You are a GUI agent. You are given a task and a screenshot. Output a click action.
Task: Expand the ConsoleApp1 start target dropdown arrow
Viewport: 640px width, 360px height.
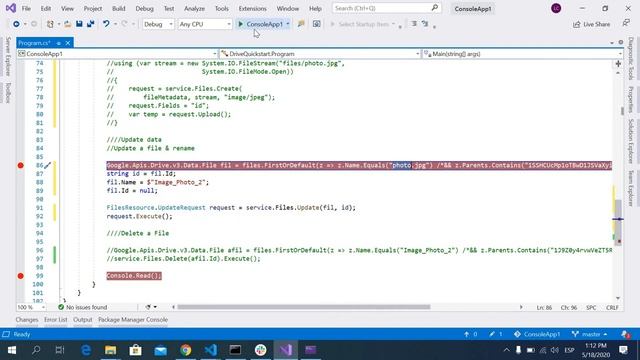tap(288, 24)
